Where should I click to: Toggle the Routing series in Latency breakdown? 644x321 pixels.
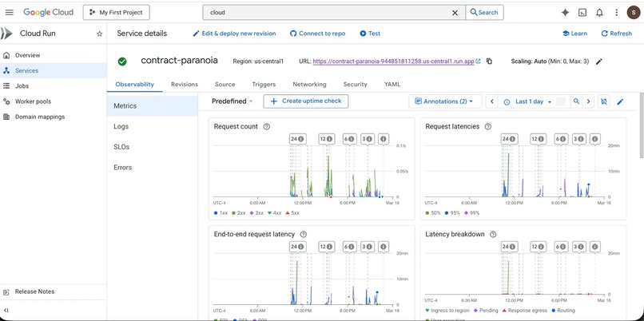click(x=563, y=311)
